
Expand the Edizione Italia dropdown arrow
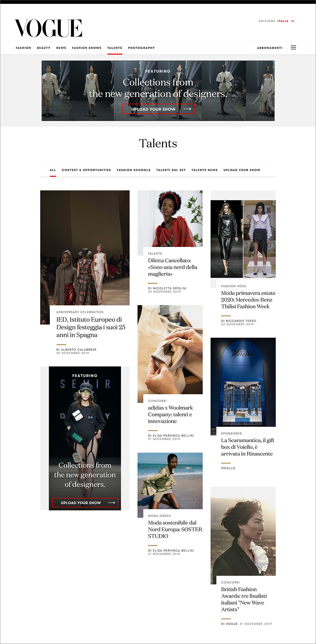coord(293,21)
